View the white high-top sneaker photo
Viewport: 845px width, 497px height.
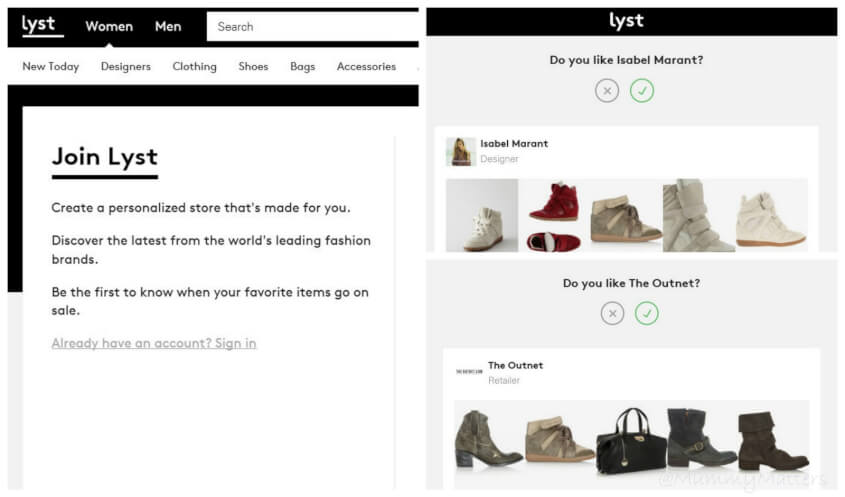482,216
